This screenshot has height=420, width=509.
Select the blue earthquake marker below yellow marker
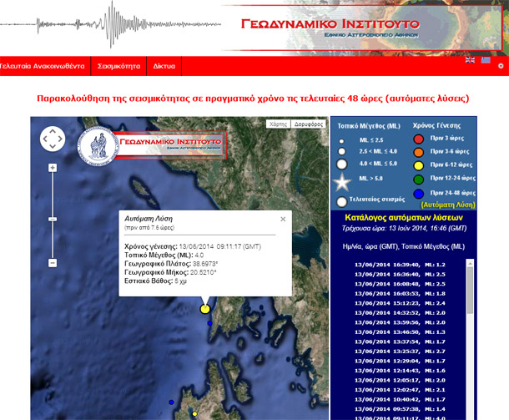coord(209,323)
